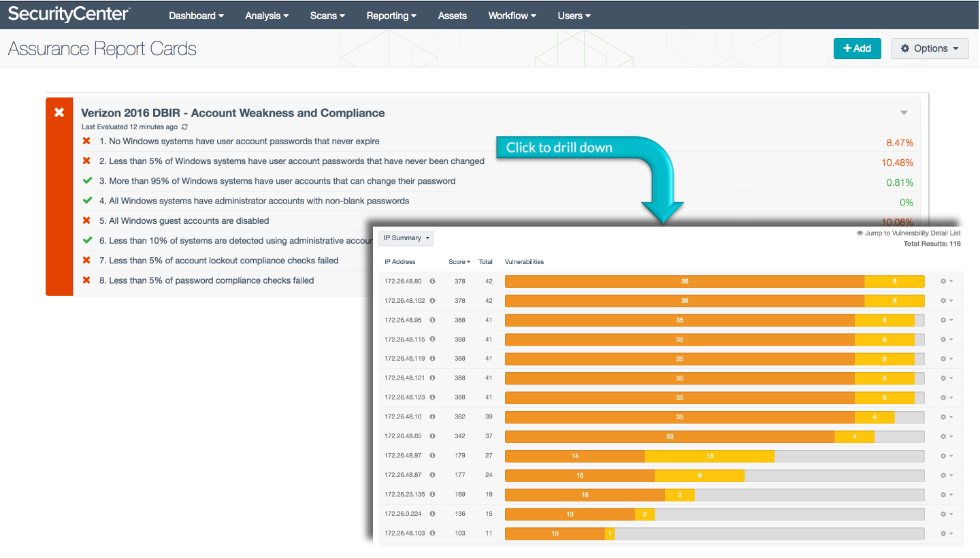980x558 pixels.
Task: Click the SecurityCenter logo
Action: (x=69, y=14)
